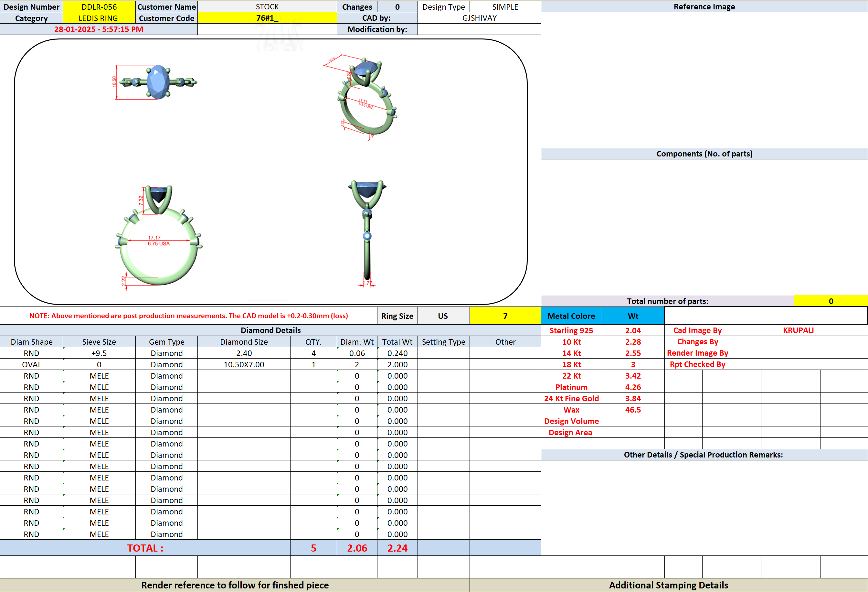Select the QTY. column header
The image size is (868, 592).
pyautogui.click(x=313, y=342)
